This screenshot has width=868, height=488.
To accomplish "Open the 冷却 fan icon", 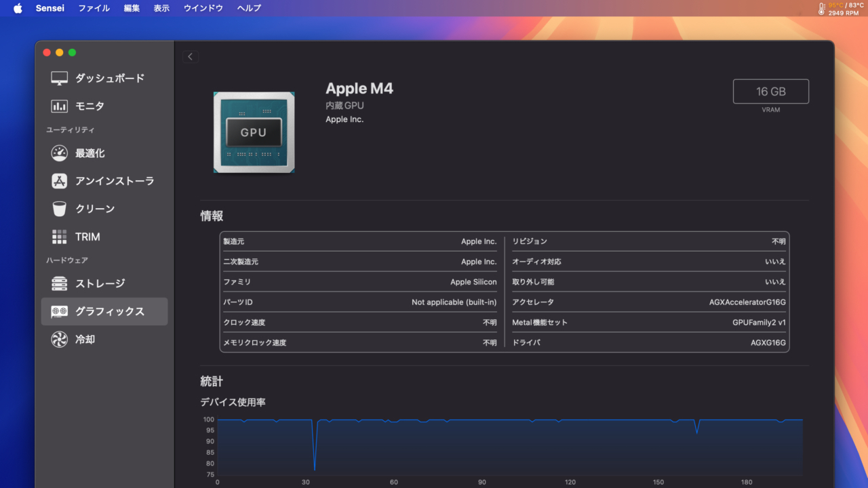I will pyautogui.click(x=60, y=340).
